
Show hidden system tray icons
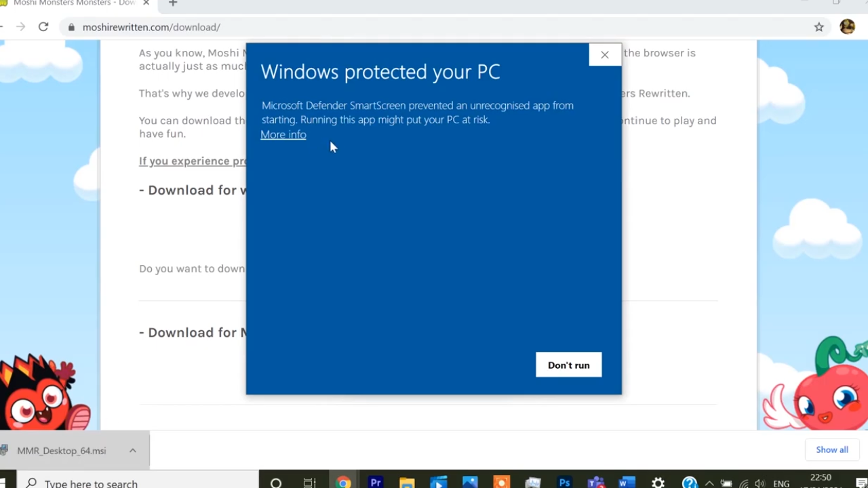click(x=709, y=483)
